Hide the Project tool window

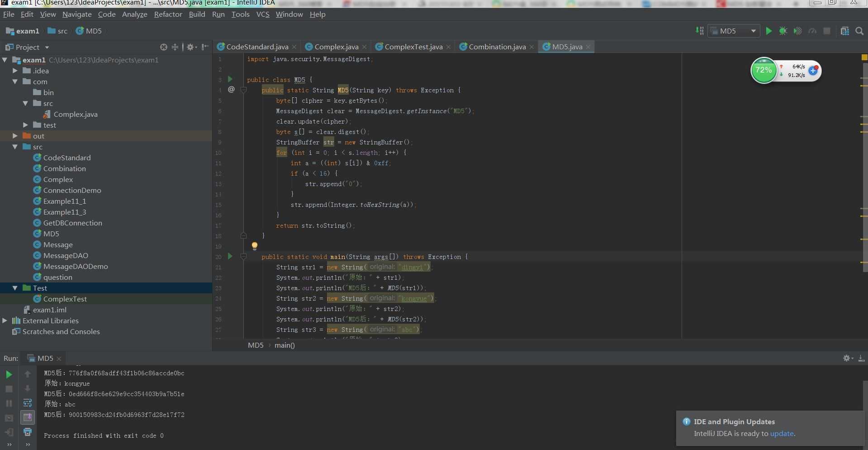coord(205,47)
